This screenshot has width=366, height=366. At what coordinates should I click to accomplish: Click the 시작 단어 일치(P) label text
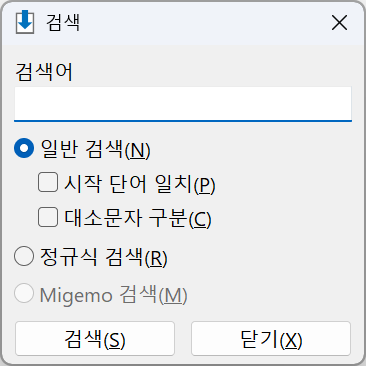140,184
